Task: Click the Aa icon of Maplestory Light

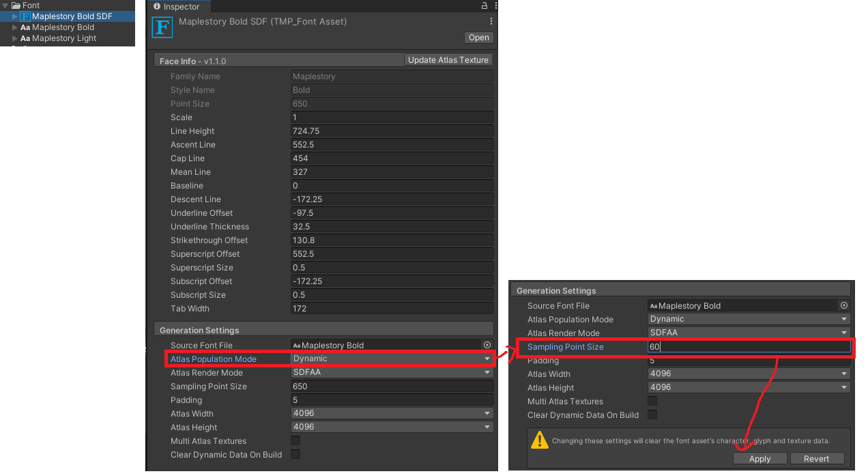Action: 25,38
